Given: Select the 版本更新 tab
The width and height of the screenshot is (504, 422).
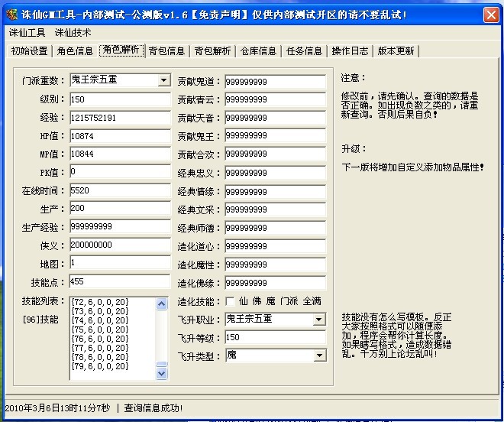Looking at the screenshot, I should point(396,51).
